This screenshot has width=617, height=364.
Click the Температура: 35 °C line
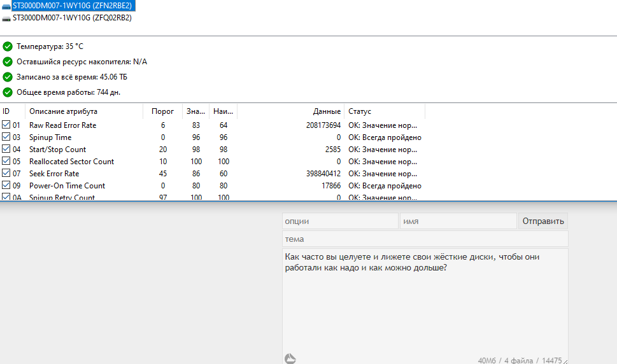click(x=50, y=46)
